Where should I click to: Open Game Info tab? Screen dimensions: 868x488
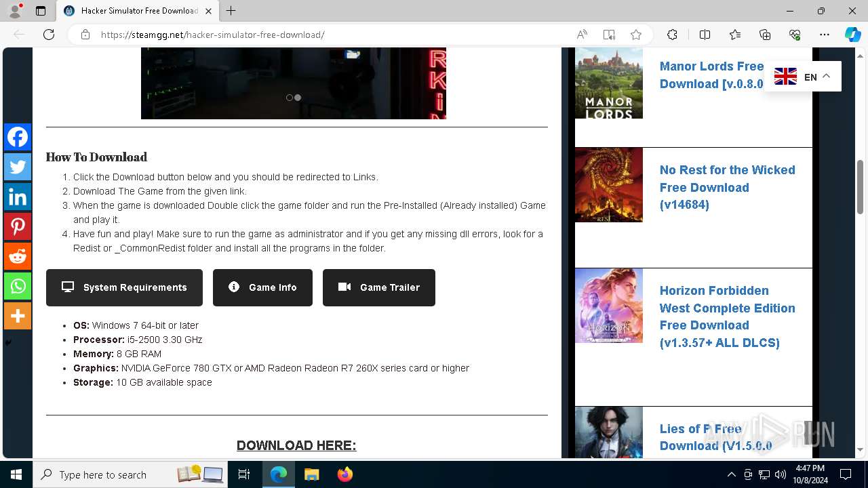(x=262, y=287)
